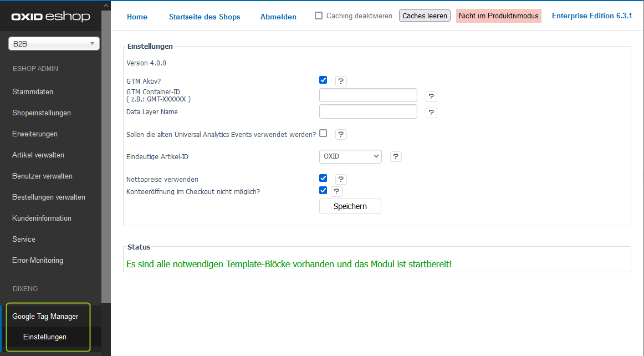Click into the Data Layer Name field
Image resolution: width=644 pixels, height=356 pixels.
(x=368, y=111)
